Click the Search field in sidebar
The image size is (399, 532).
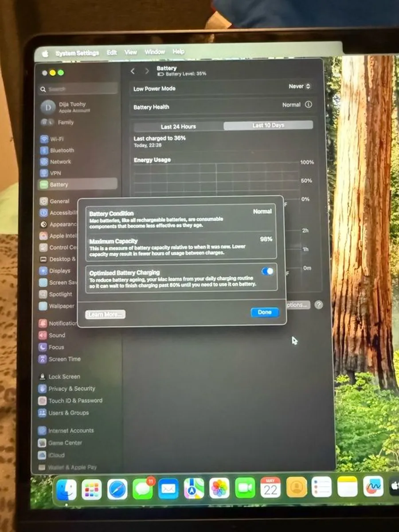[x=78, y=89]
